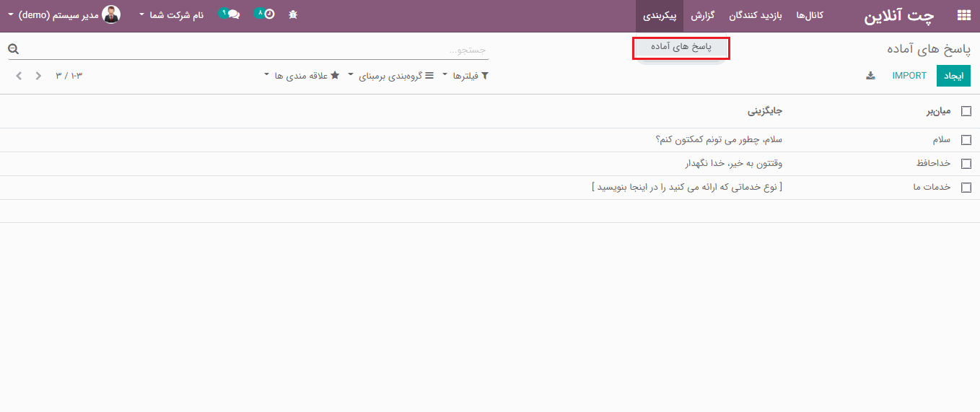Click IMPORT button
This screenshot has height=412, width=980.
(x=909, y=76)
